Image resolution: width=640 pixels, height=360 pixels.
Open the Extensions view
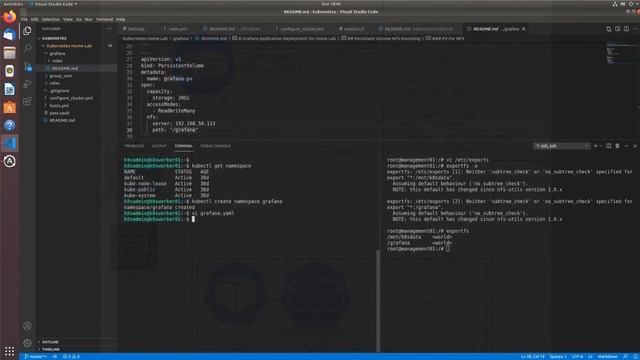tap(27, 101)
